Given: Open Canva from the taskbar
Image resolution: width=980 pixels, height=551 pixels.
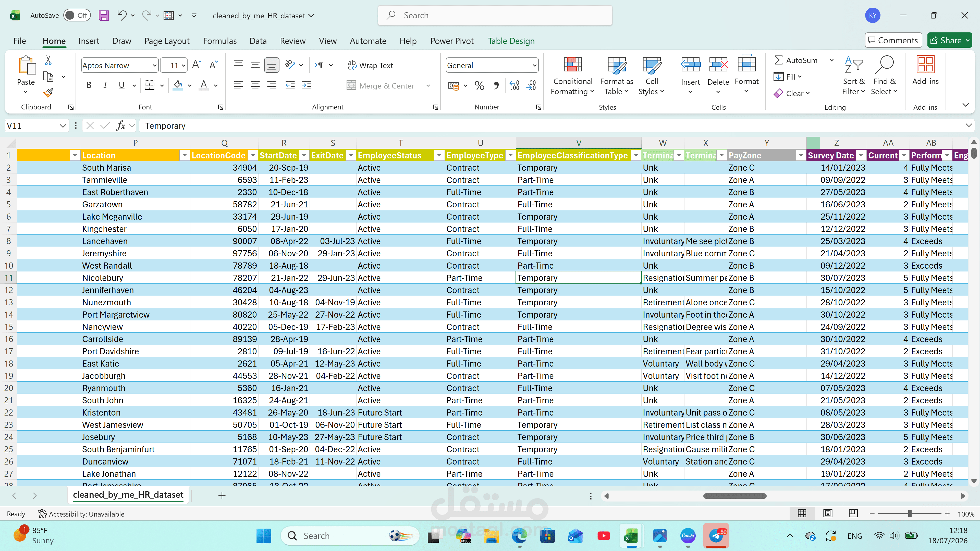Looking at the screenshot, I should 688,536.
